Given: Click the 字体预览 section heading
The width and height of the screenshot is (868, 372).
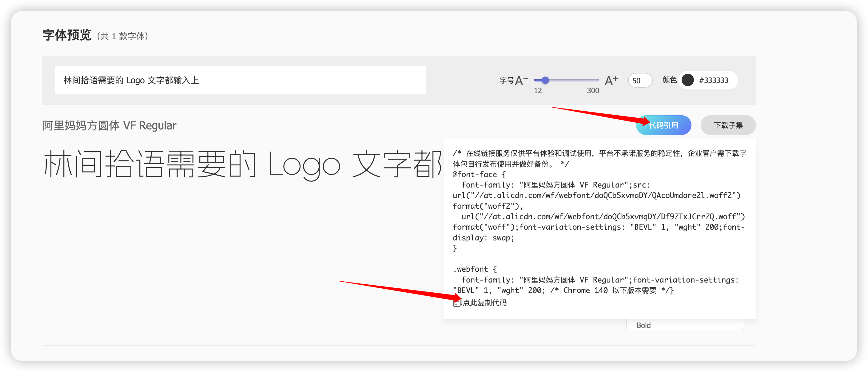Looking at the screenshot, I should (67, 35).
